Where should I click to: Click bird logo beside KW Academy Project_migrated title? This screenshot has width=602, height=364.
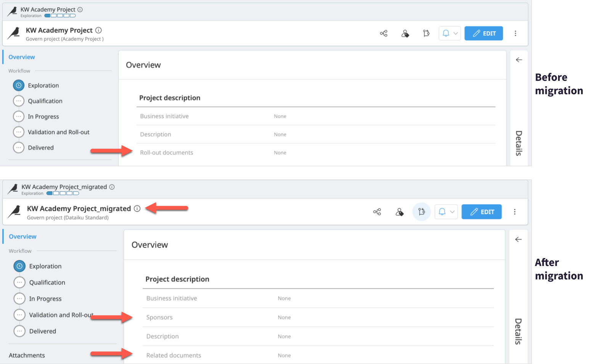pyautogui.click(x=14, y=212)
